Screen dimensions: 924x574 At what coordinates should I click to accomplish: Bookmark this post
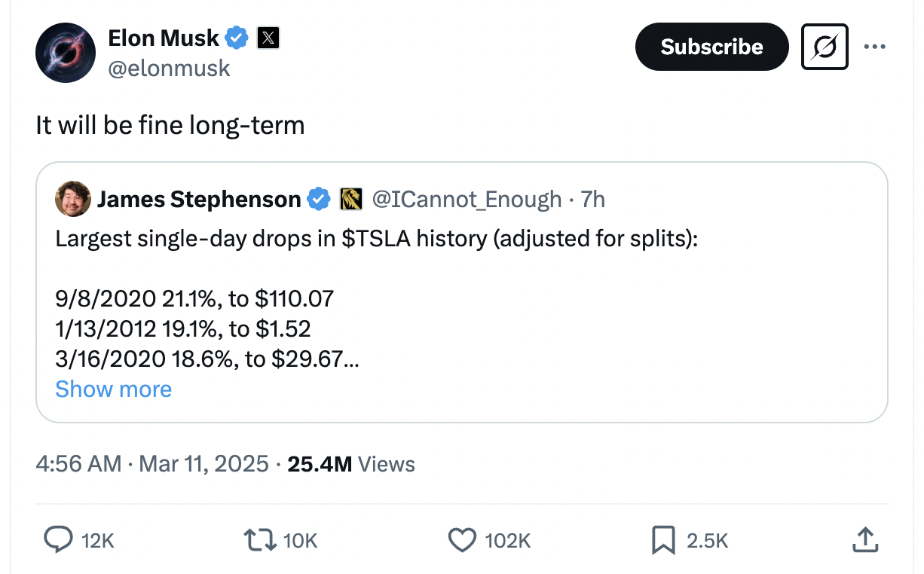[x=663, y=539]
